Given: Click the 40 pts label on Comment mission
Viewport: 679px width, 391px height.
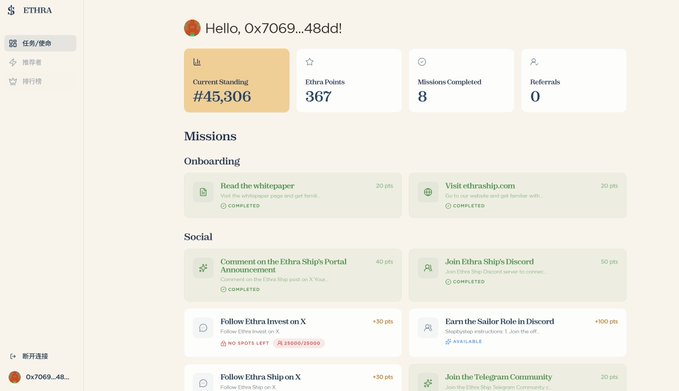Looking at the screenshot, I should click(384, 262).
